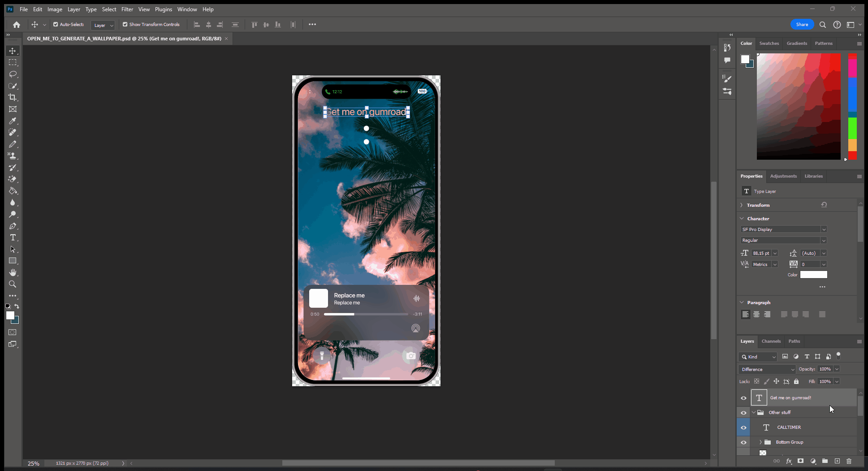
Task: Center align the paragraph text
Action: tap(756, 314)
